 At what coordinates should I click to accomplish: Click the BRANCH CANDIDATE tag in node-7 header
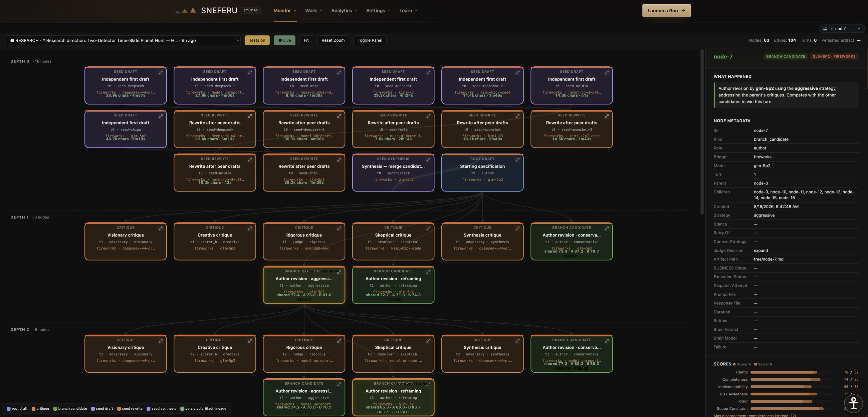click(786, 57)
